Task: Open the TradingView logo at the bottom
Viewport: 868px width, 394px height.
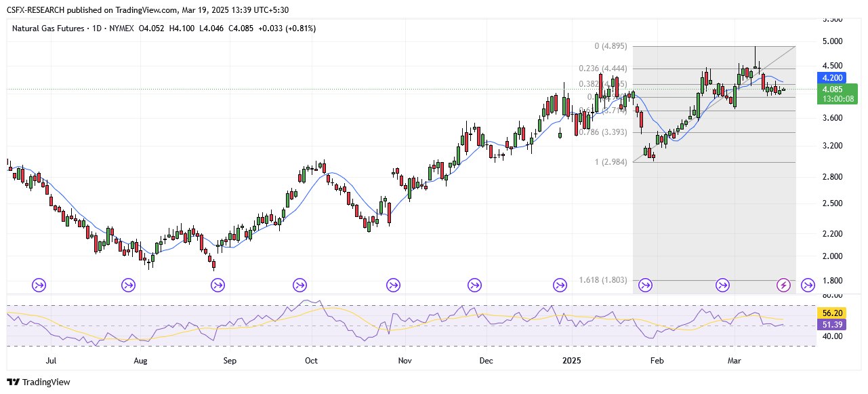Action: click(x=39, y=382)
